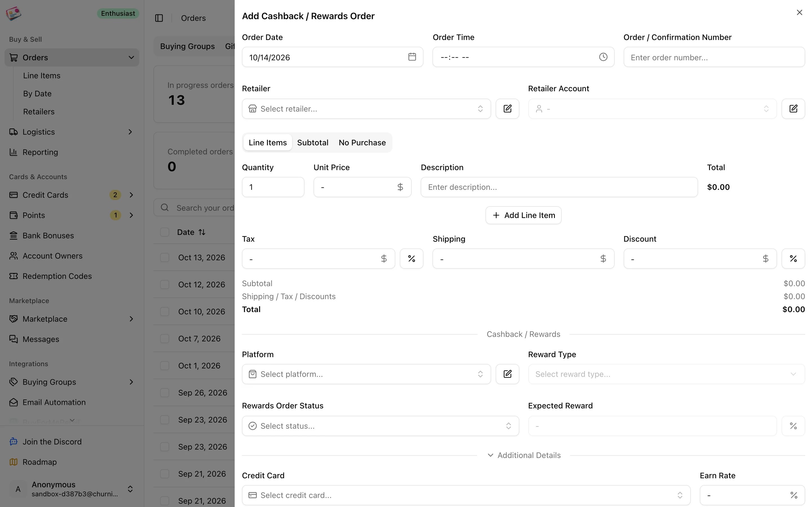Click the edit icon next to Retailer
The width and height of the screenshot is (812, 507).
507,109
